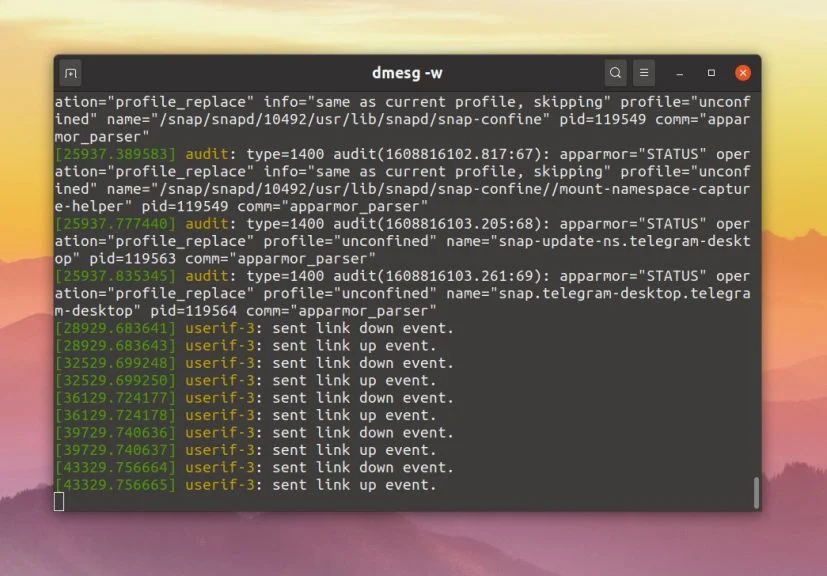This screenshot has height=576, width=827.
Task: Click the minimize window icon
Action: pos(679,74)
